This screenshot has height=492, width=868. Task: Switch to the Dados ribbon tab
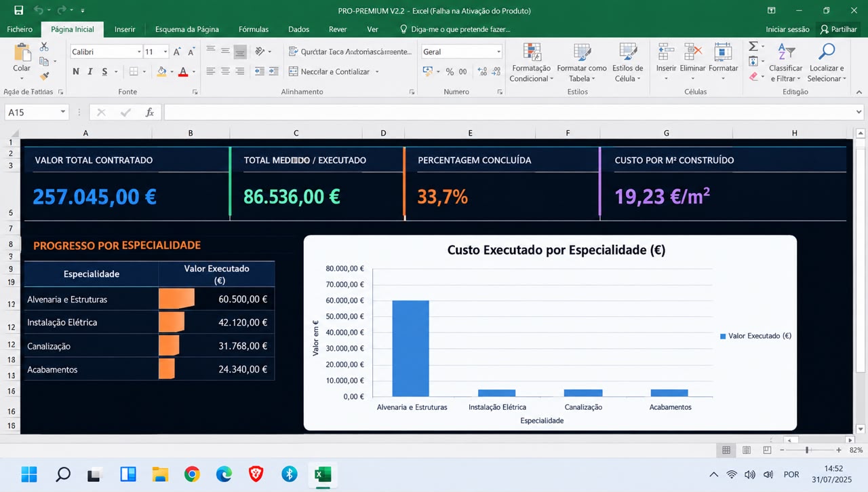(x=298, y=29)
